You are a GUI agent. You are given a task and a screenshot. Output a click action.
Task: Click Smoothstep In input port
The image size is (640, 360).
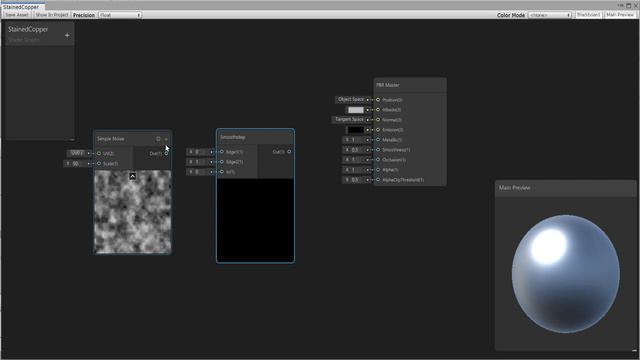222,172
